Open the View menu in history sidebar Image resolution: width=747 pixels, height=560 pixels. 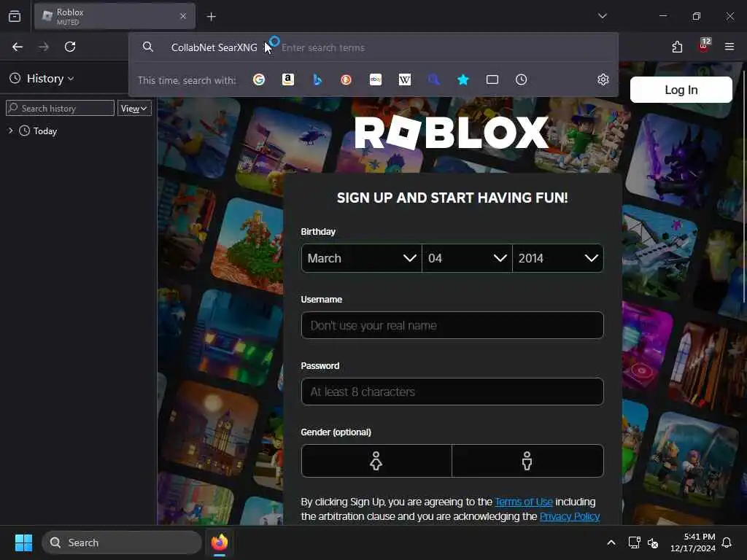134,108
